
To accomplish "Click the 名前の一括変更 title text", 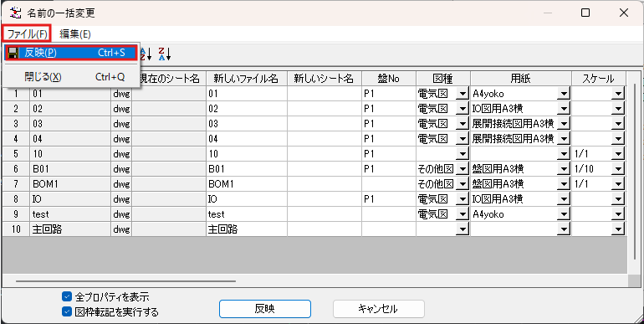I will coord(61,13).
